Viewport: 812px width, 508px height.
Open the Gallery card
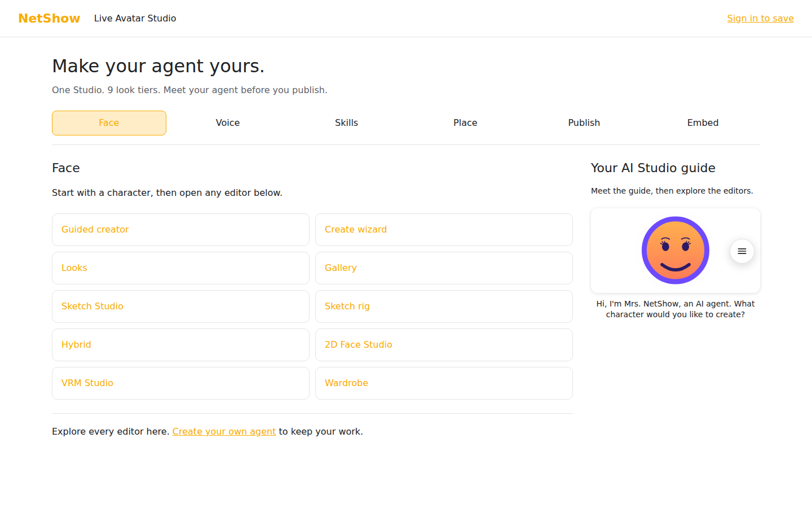[444, 268]
